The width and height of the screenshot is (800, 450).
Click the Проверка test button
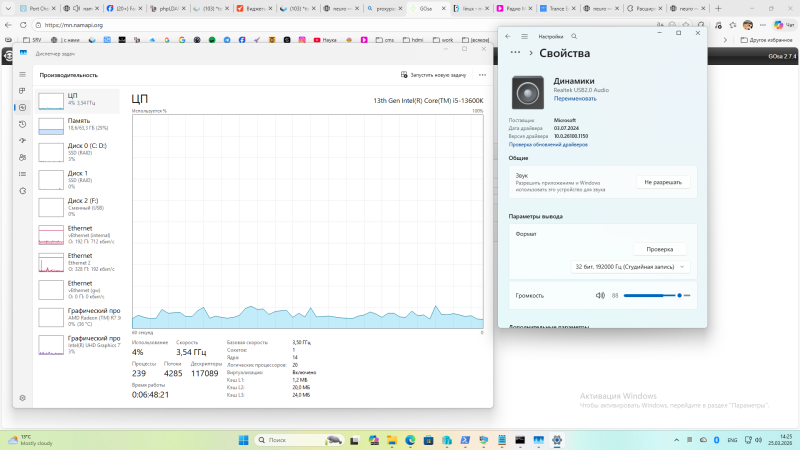click(x=659, y=249)
